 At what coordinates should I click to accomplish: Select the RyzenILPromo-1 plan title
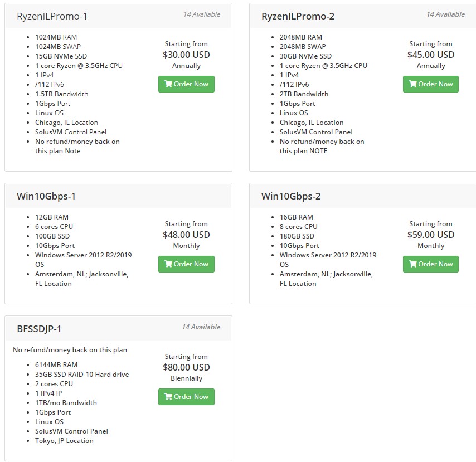coord(52,16)
